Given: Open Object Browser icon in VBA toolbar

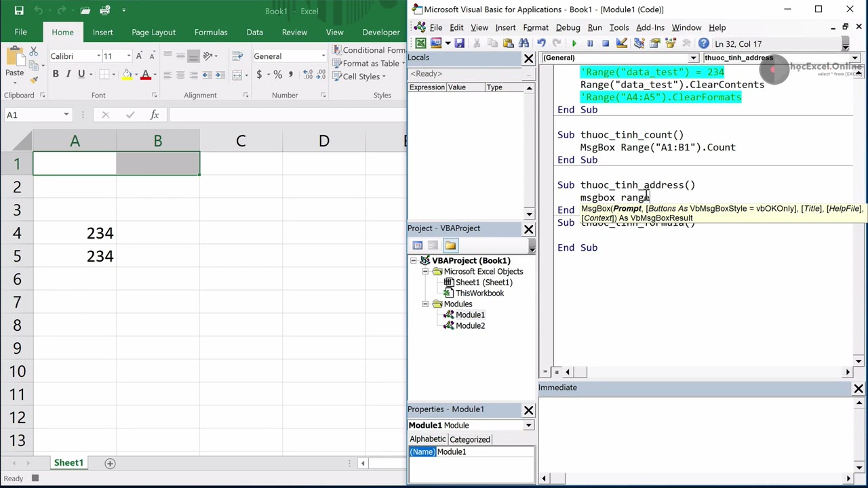Looking at the screenshot, I should [671, 43].
